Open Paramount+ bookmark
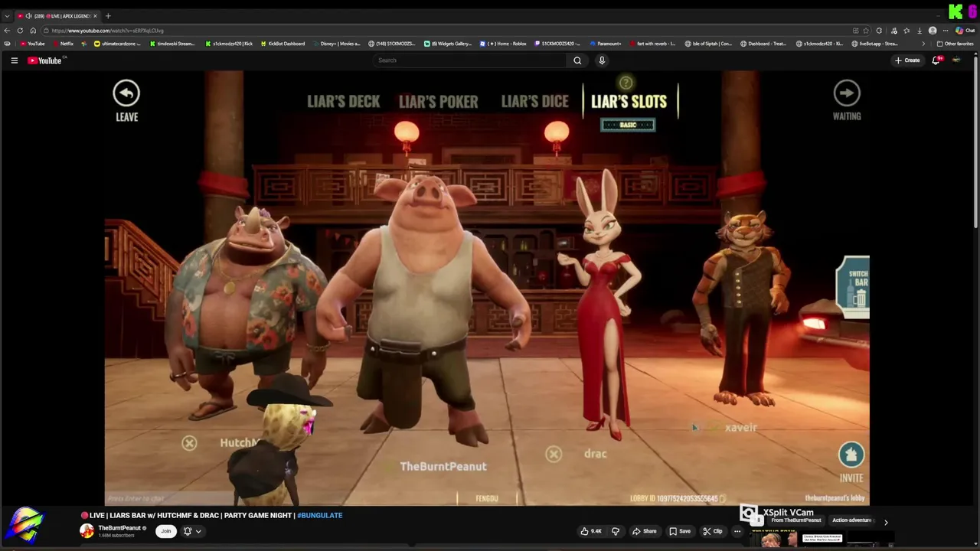 605,44
